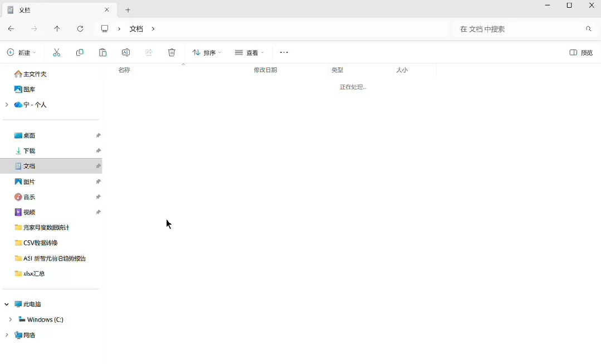Image resolution: width=601 pixels, height=364 pixels.
Task: Click the chevron after 文档 in address bar
Action: (x=153, y=29)
